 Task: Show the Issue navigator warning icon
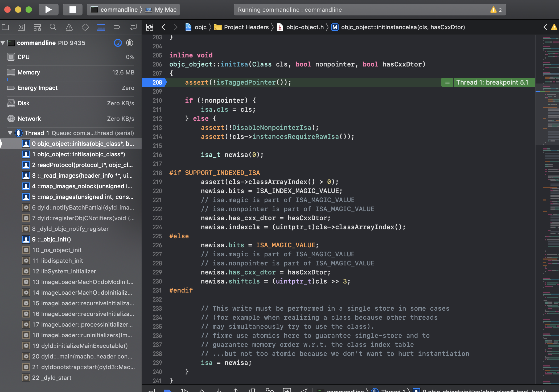[69, 27]
